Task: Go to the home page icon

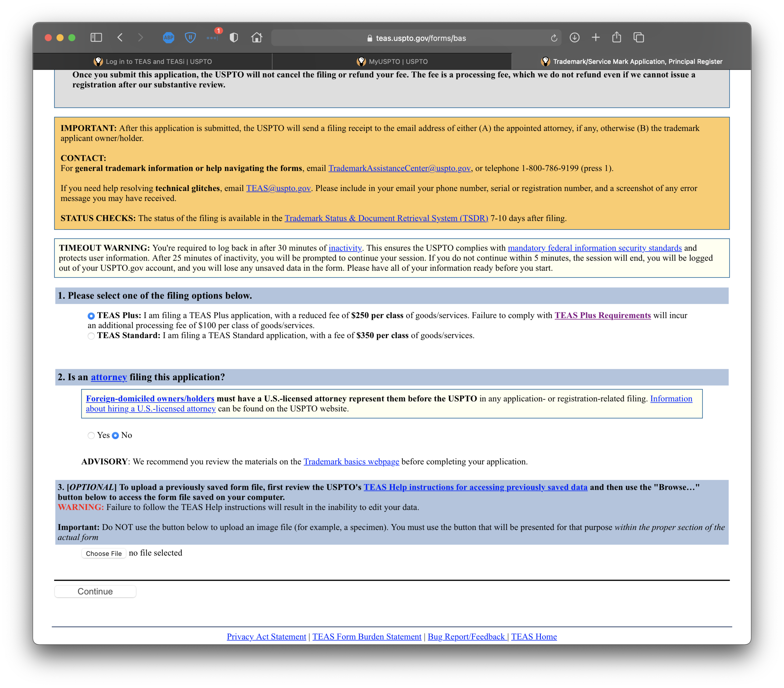Action: click(257, 38)
